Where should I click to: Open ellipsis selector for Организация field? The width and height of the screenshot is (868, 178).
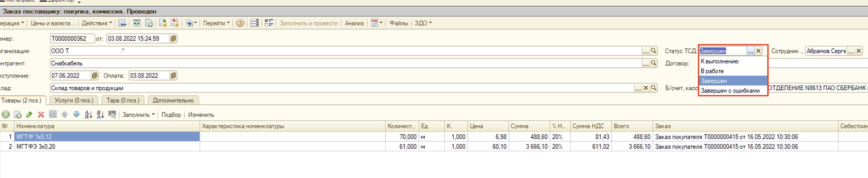click(645, 51)
